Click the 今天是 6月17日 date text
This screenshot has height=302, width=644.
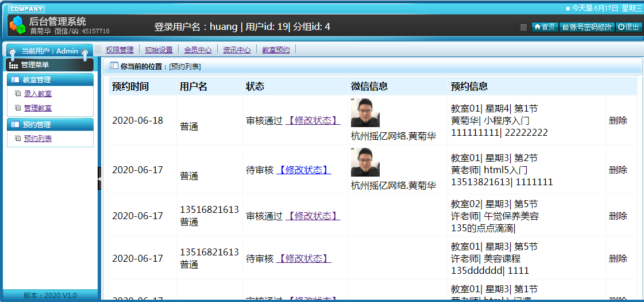click(595, 8)
